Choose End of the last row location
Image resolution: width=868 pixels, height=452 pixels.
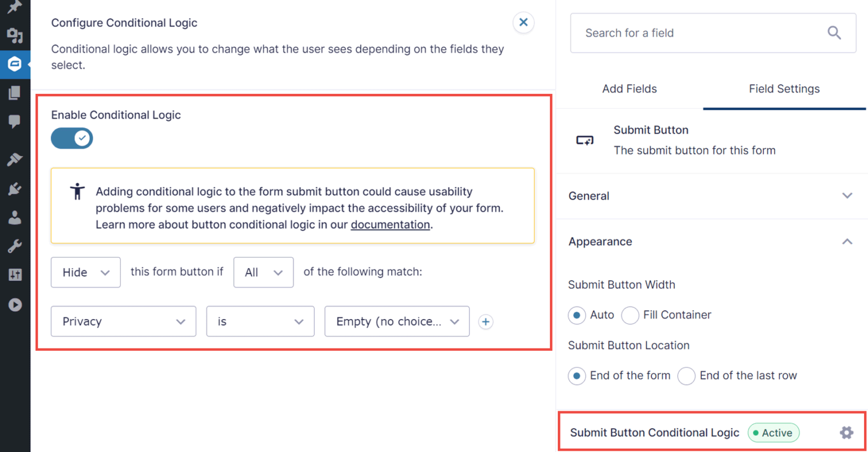pos(686,376)
